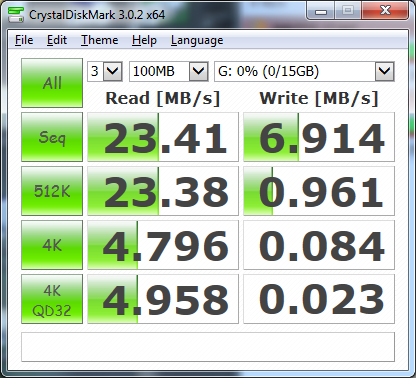This screenshot has width=416, height=378.
Task: Click the Seq read result 23.41
Action: coord(163,137)
